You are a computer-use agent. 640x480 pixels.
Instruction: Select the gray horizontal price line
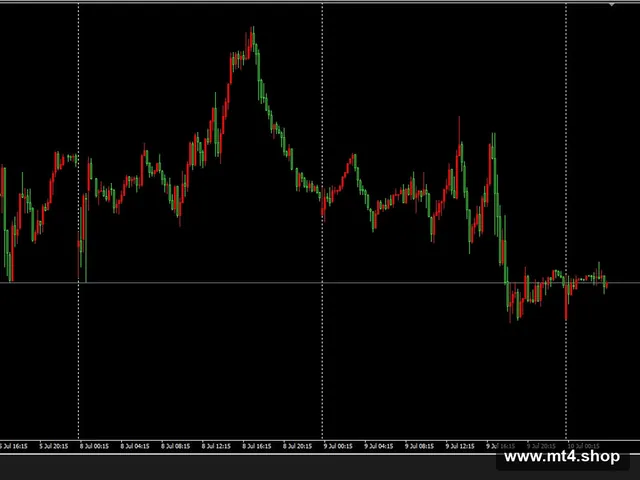coord(320,282)
